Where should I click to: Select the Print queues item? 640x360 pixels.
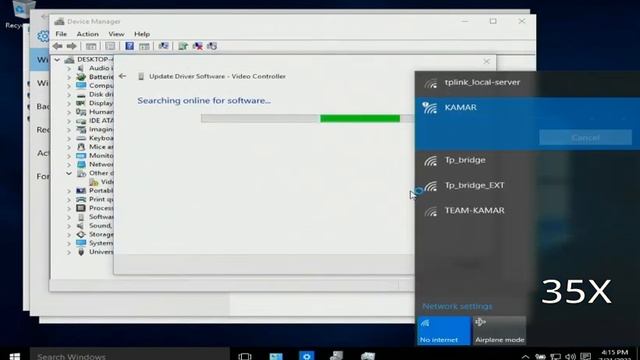click(101, 199)
